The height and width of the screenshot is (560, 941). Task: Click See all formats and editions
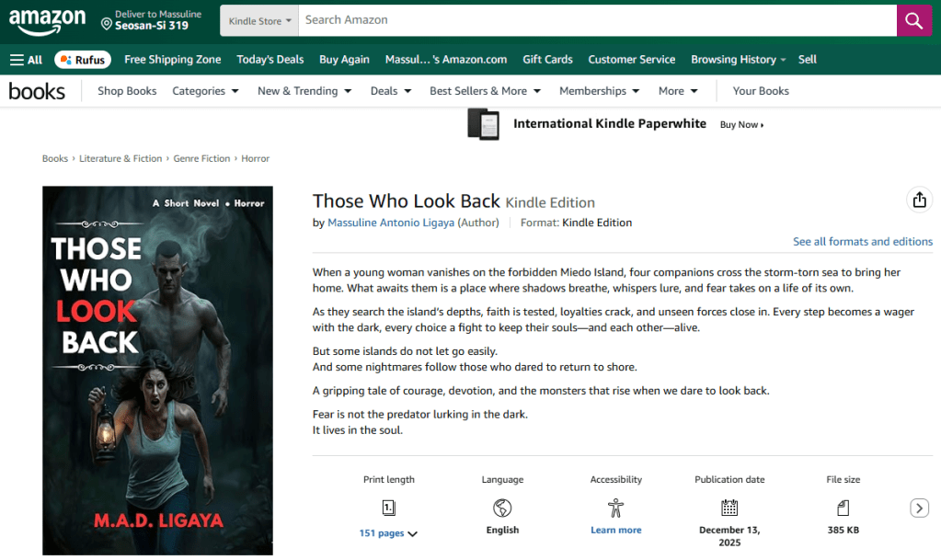pyautogui.click(x=862, y=242)
